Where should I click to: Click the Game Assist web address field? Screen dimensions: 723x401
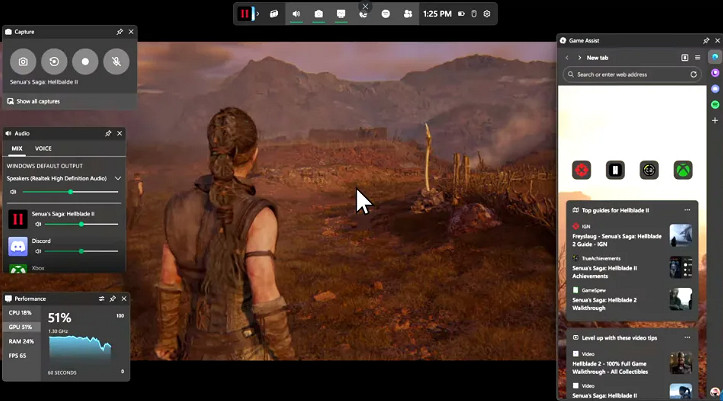[632, 74]
